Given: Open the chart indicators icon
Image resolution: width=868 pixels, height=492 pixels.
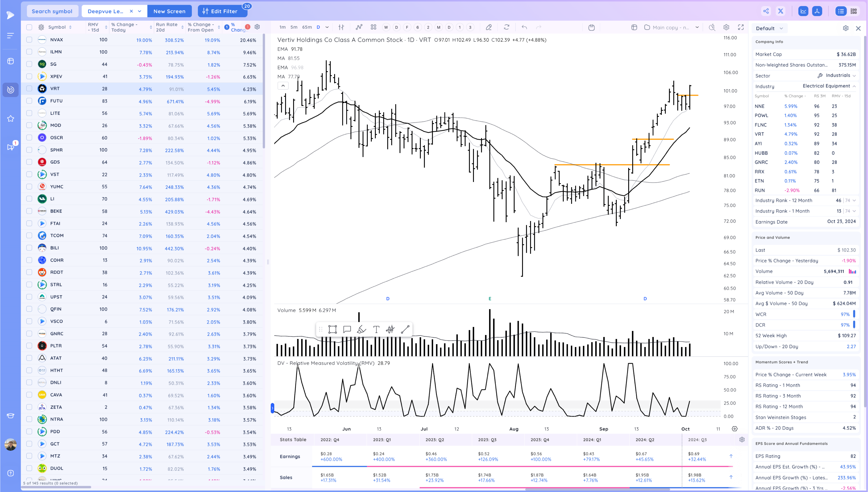Looking at the screenshot, I should [359, 27].
